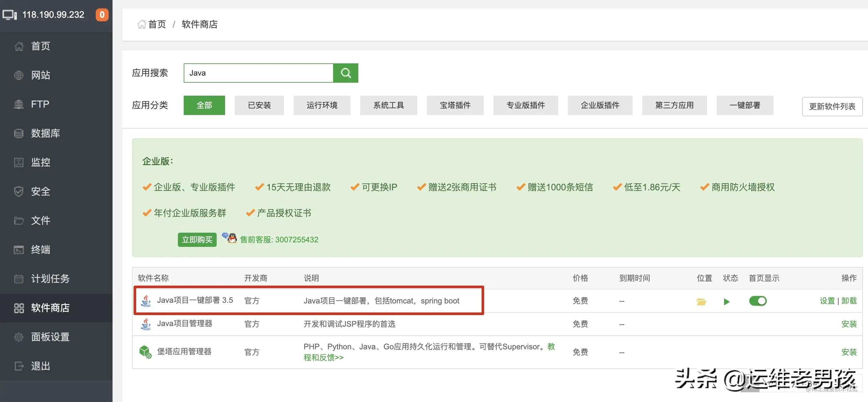Image resolution: width=868 pixels, height=402 pixels.
Task: Switch to the 运行环境 category tab
Action: [x=322, y=105]
